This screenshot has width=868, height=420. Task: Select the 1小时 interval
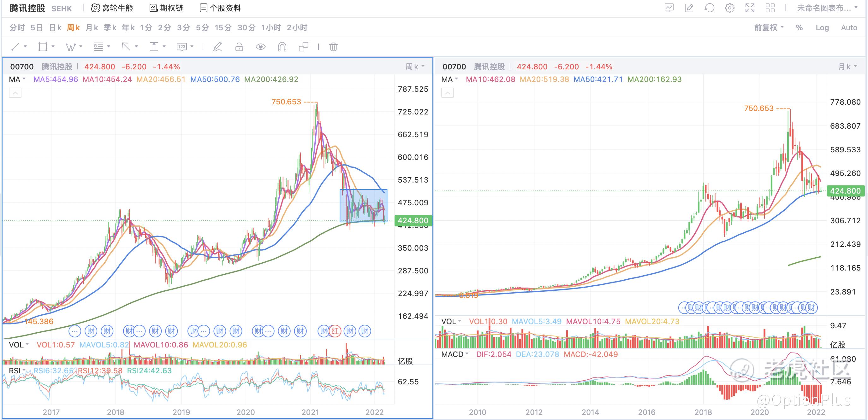271,28
